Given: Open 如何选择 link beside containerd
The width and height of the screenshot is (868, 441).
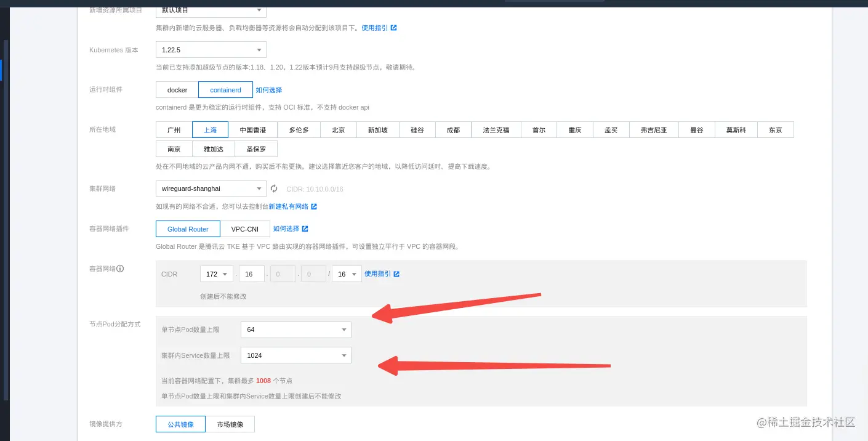Looking at the screenshot, I should pyautogui.click(x=269, y=90).
